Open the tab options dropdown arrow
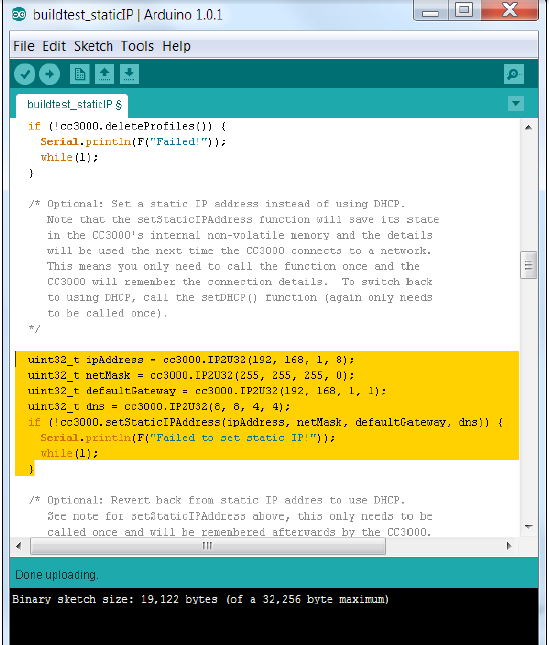 click(516, 103)
